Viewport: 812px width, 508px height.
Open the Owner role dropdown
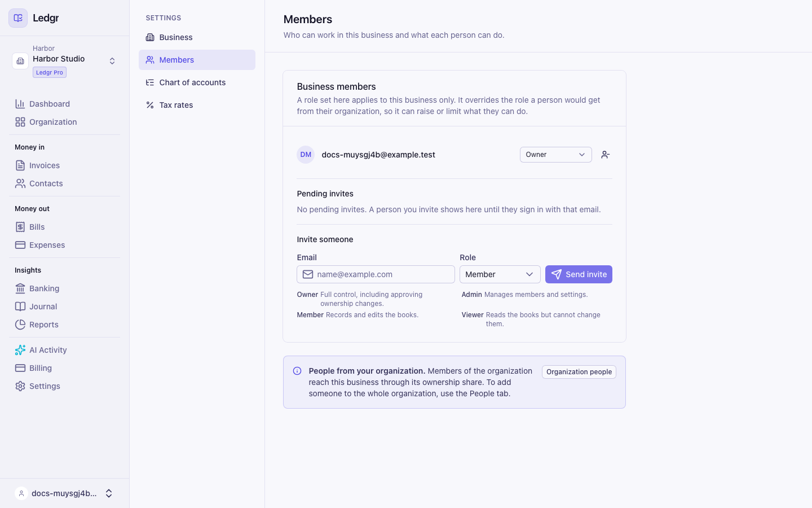click(x=555, y=155)
